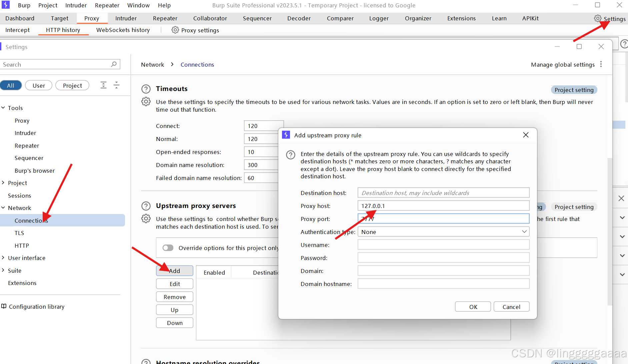Expand the Project tree node
The width and height of the screenshot is (628, 364).
click(3, 183)
